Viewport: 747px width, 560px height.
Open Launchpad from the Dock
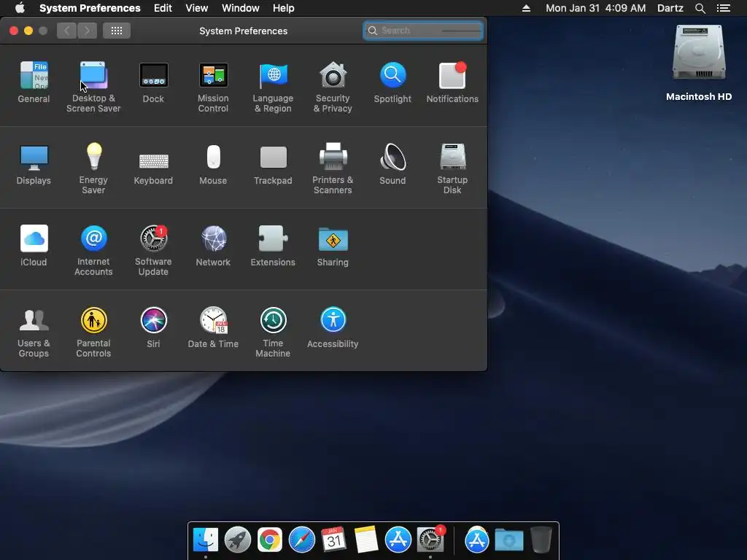238,540
